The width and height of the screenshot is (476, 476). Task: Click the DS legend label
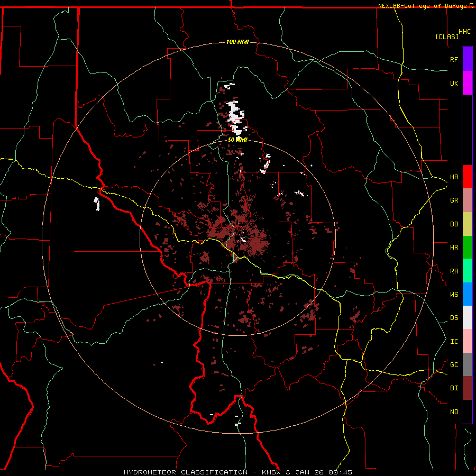(x=454, y=317)
